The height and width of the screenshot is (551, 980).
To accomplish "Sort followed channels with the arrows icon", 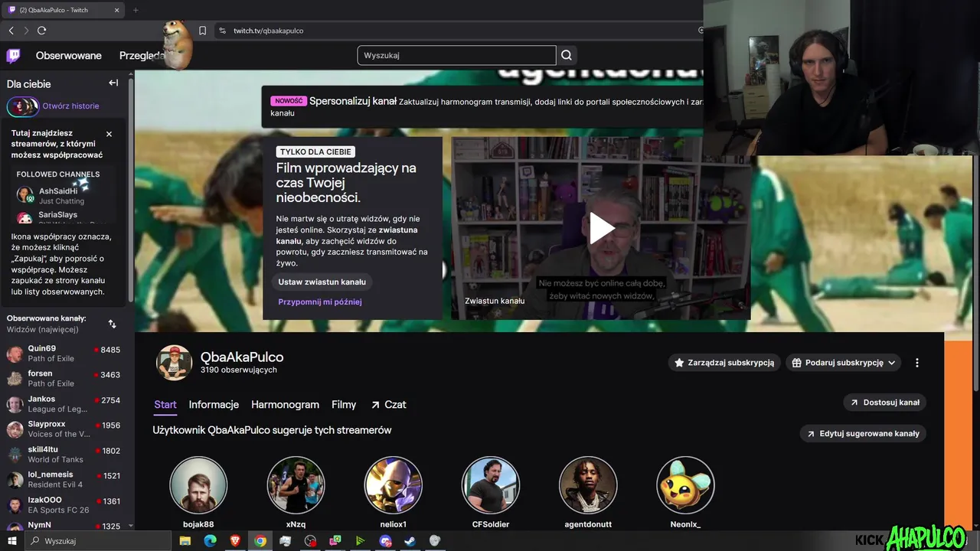I will click(112, 324).
